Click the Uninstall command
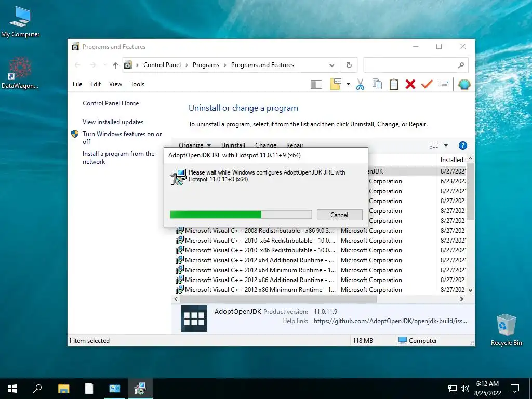The width and height of the screenshot is (532, 399). (x=233, y=145)
